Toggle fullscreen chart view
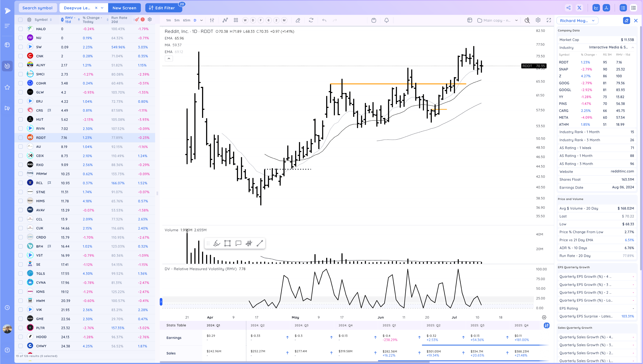This screenshot has height=364, width=643. pos(549,20)
